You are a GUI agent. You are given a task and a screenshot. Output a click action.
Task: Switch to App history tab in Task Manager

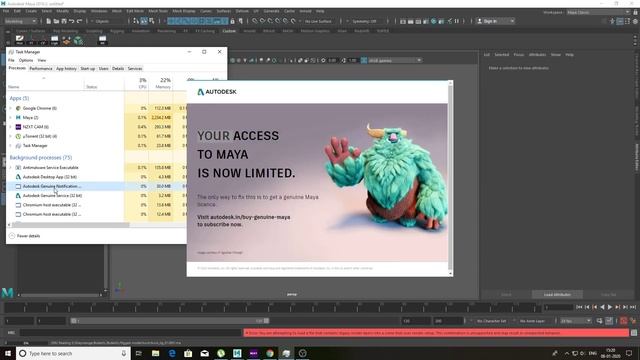coord(66,69)
